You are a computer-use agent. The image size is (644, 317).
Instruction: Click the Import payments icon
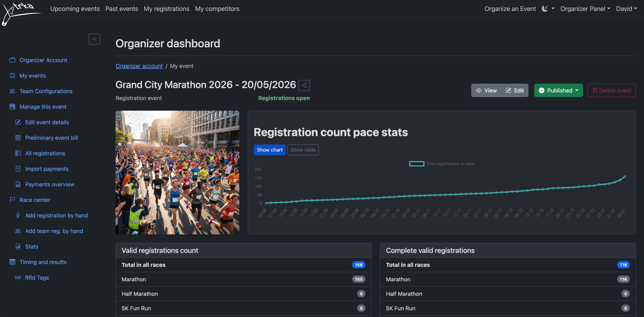point(18,169)
